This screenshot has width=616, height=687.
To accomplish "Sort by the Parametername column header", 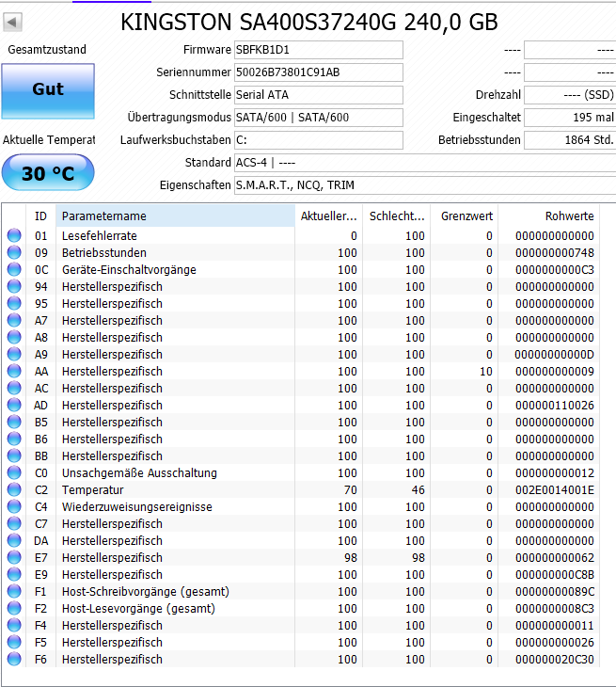I will [175, 216].
